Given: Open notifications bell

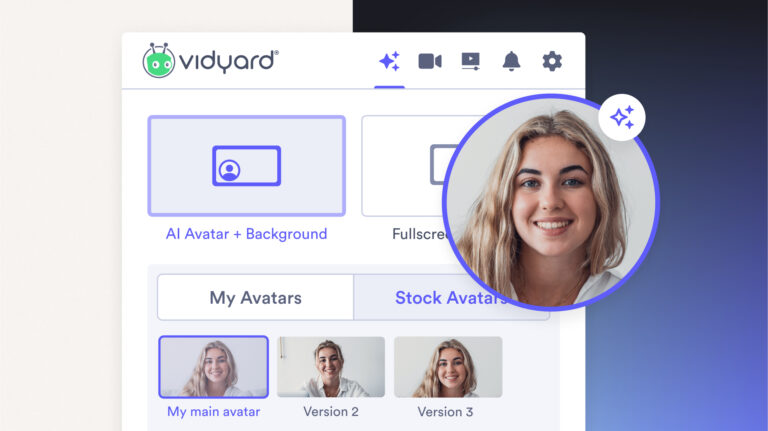Looking at the screenshot, I should [x=511, y=62].
